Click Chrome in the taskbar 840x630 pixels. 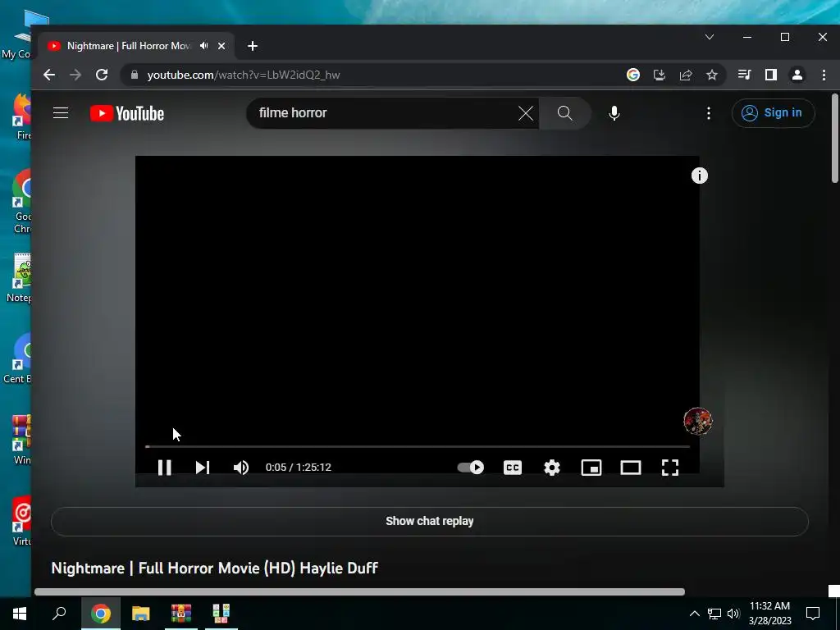[100, 614]
